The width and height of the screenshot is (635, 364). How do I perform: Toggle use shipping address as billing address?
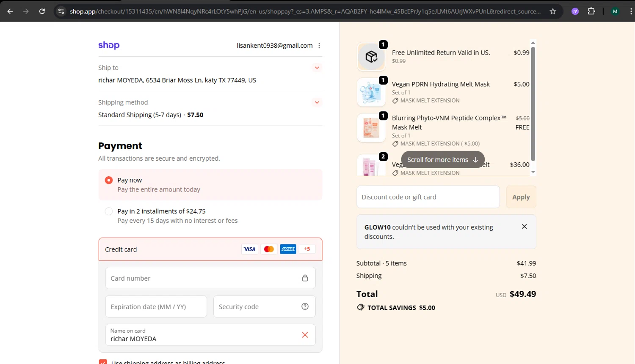click(103, 362)
